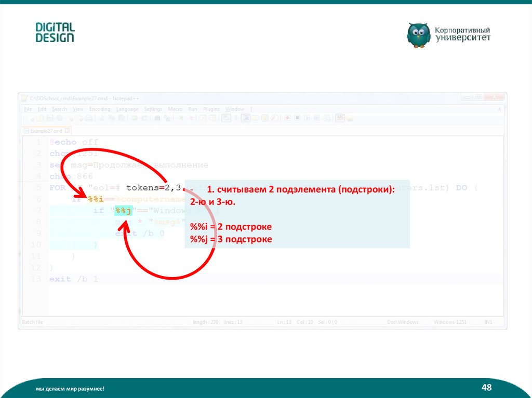Click the Copy toolbar icon

click(111, 118)
